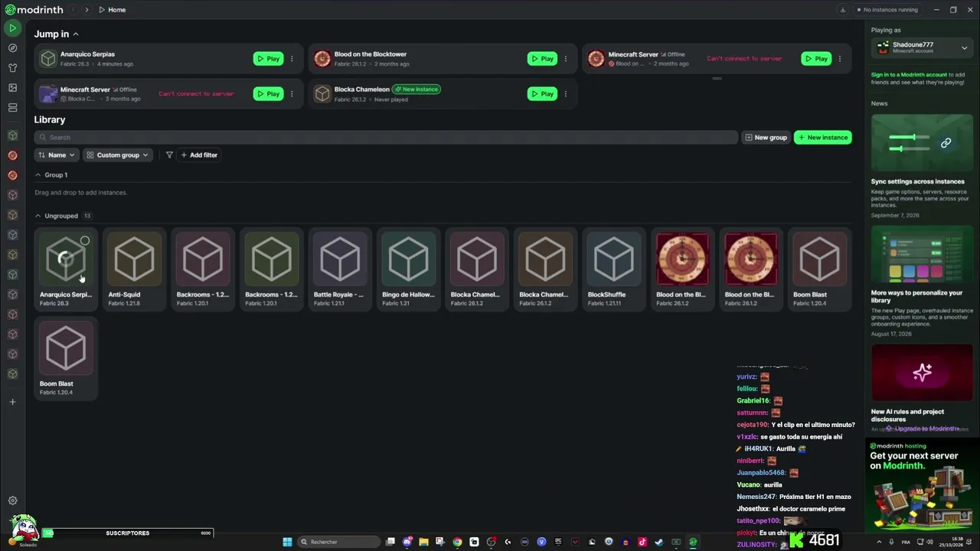Open Steam from the taskbar
980x551 pixels.
pos(659,542)
